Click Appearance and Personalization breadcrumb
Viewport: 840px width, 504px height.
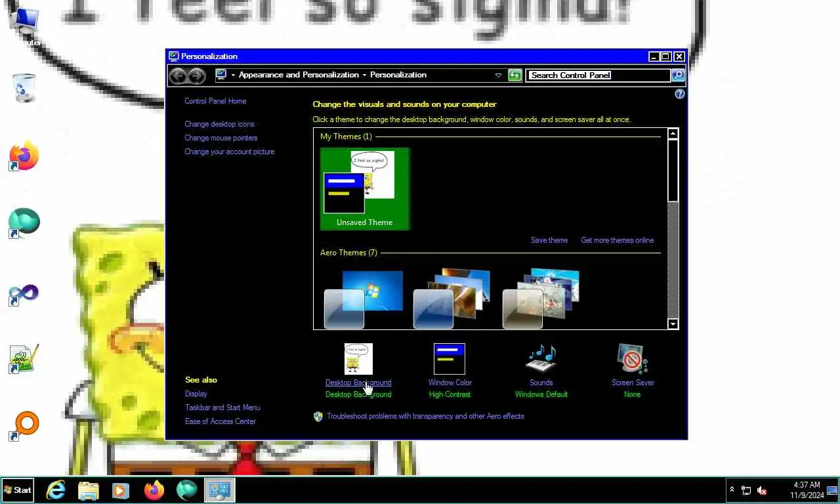[299, 75]
